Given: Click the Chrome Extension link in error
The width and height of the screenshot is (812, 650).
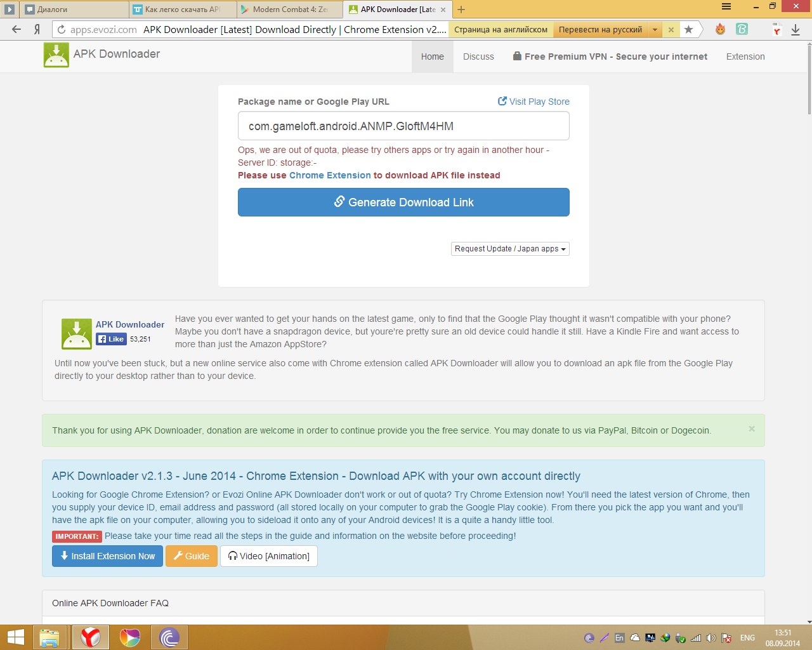Looking at the screenshot, I should point(330,175).
